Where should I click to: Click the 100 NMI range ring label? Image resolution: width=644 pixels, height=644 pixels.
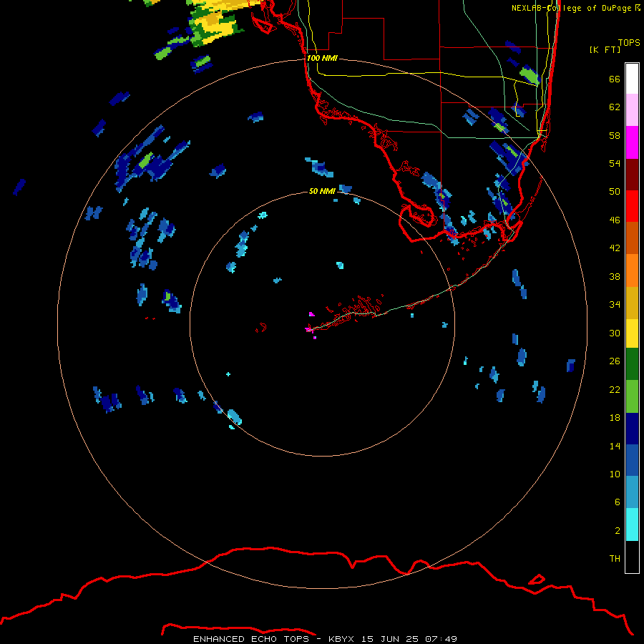[x=322, y=59]
